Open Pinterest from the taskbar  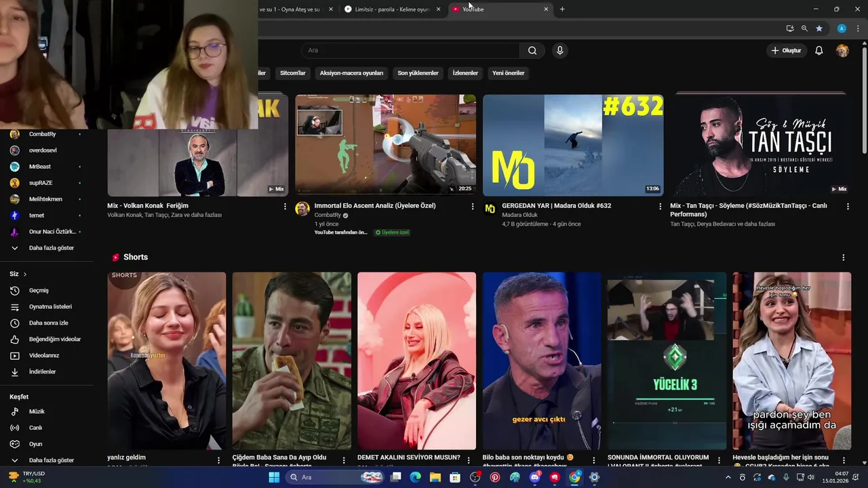495,477
